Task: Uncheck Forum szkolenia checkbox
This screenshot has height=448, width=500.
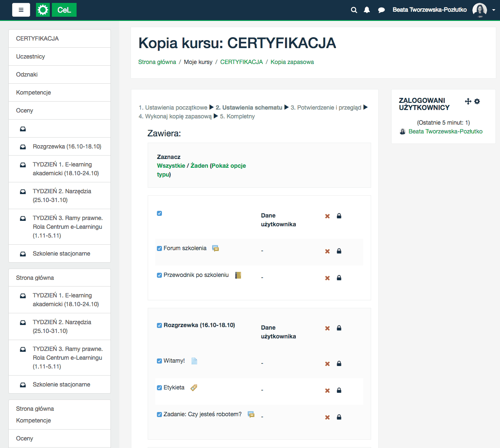Action: coord(159,248)
